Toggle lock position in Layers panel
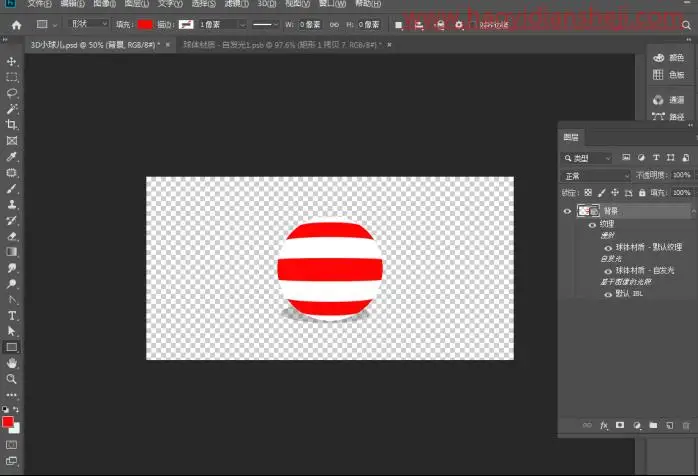This screenshot has height=476, width=698. [x=615, y=192]
